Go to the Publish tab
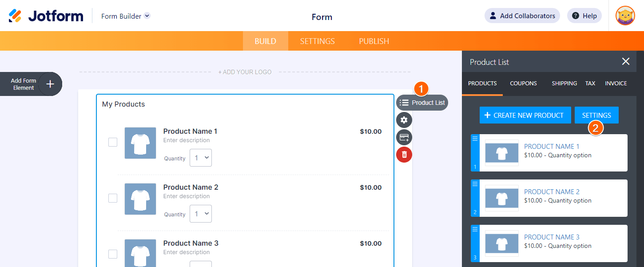This screenshot has height=267, width=644. coord(374,41)
